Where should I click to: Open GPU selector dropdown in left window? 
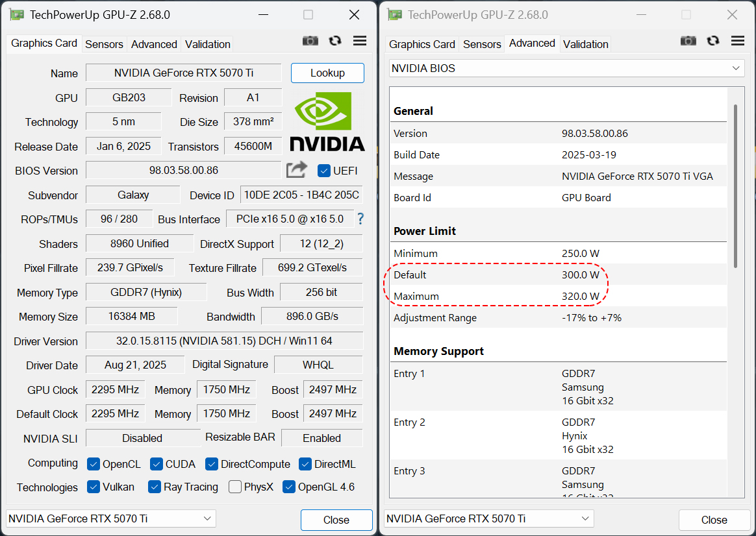(111, 518)
